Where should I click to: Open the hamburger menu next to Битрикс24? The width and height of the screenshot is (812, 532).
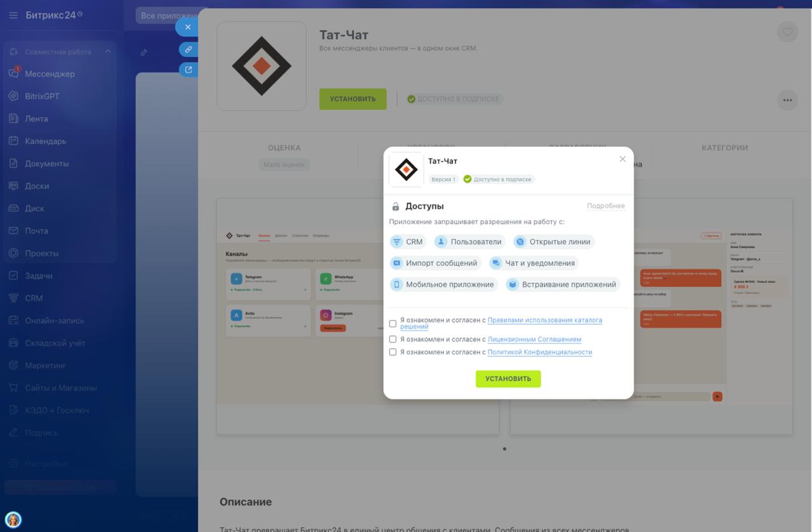point(13,15)
